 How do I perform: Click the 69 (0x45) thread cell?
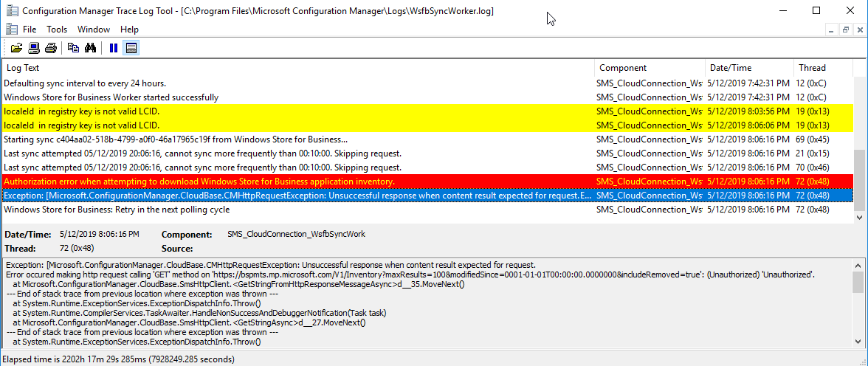[812, 139]
